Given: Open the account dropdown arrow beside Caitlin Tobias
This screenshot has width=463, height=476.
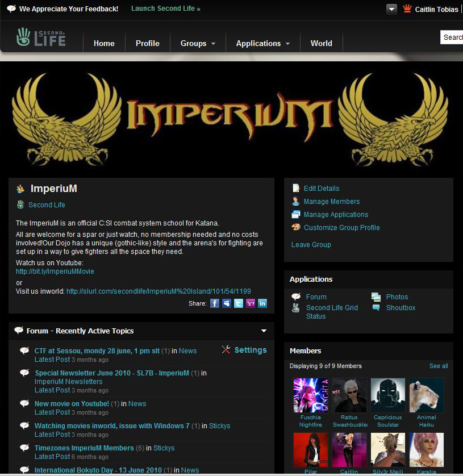Looking at the screenshot, I should click(391, 9).
